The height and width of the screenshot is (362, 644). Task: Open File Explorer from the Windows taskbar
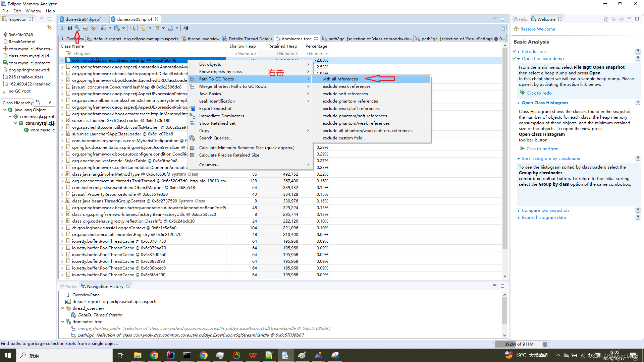point(138,355)
